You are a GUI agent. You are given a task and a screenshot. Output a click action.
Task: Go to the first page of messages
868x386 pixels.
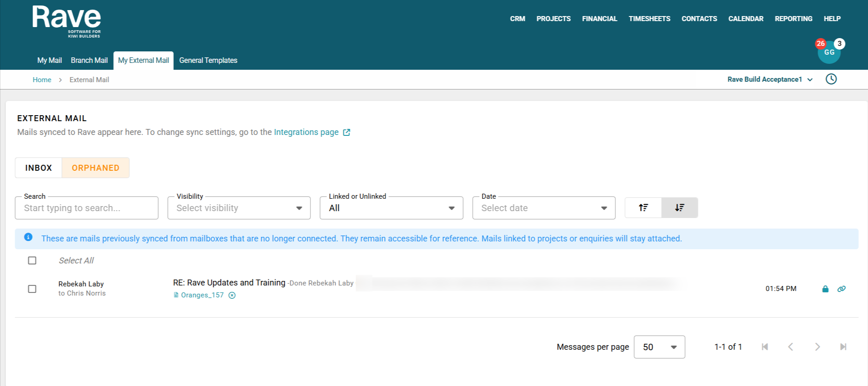click(x=765, y=347)
